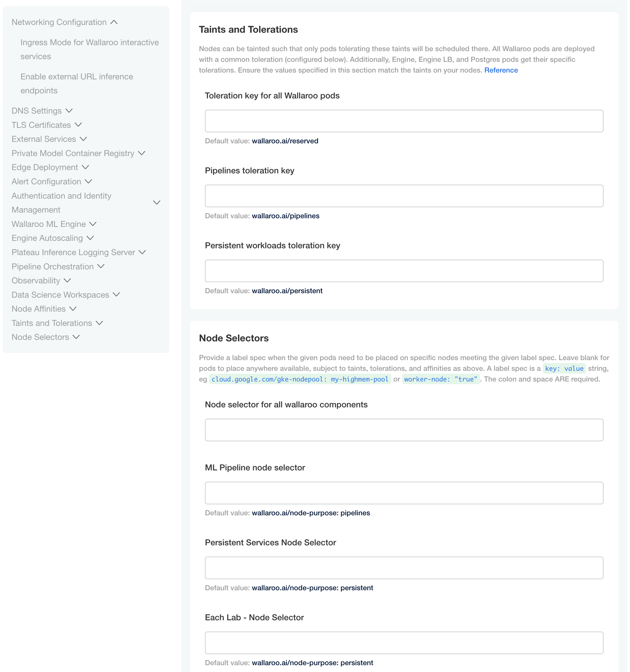
Task: Select Enable external URL inference endpoints
Action: click(77, 84)
